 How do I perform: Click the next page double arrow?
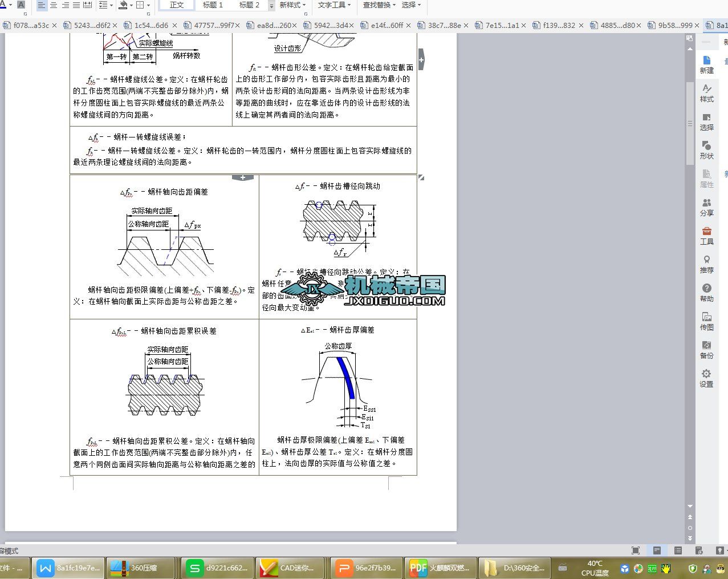point(690,538)
